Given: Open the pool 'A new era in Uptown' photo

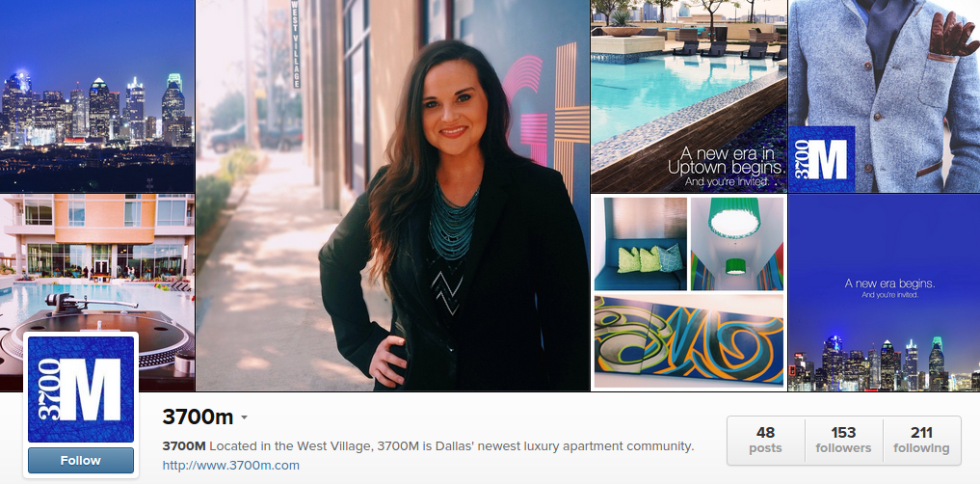Looking at the screenshot, I should point(689,96).
